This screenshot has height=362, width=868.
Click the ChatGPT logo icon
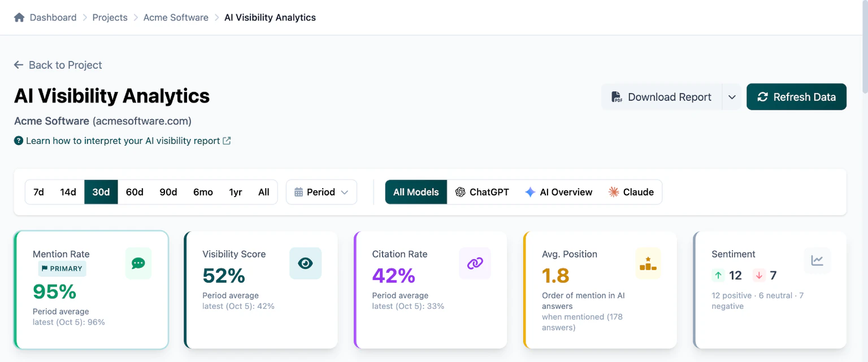coord(460,192)
